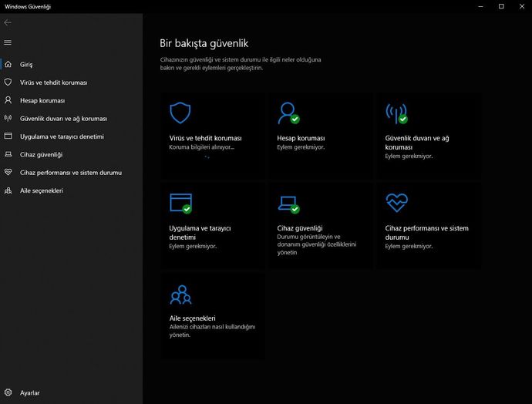Maximize the Windows Güvenliği window
The image size is (532, 404).
501,6
